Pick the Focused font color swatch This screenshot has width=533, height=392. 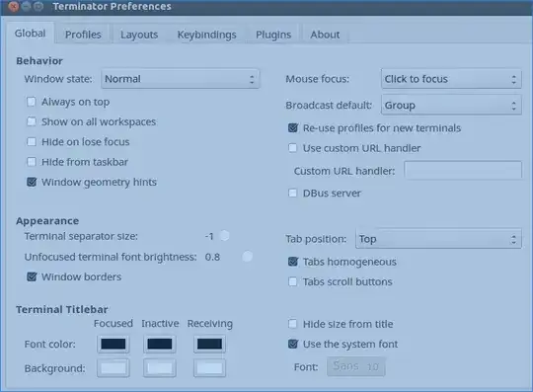(114, 344)
